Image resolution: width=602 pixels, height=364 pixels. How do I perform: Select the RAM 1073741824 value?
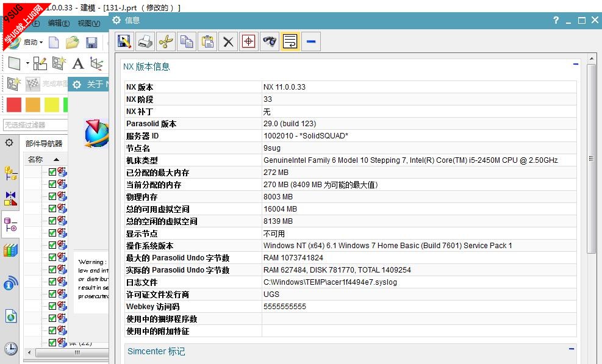[x=293, y=258]
